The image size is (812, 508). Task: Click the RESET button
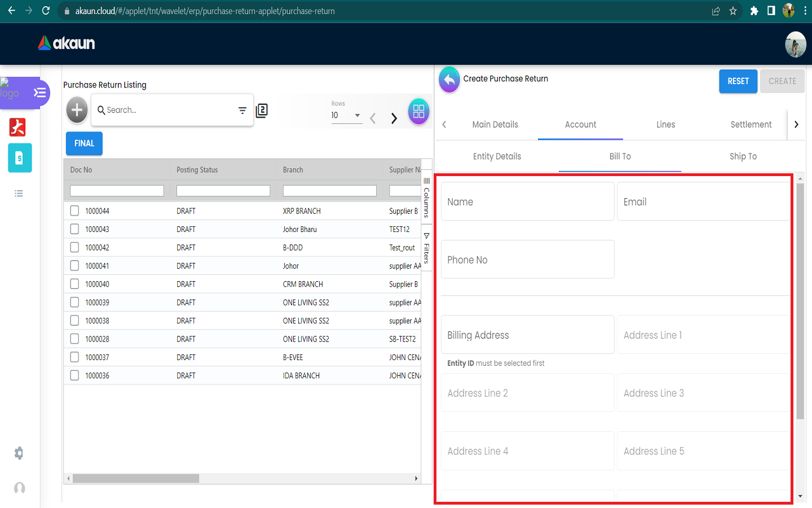pos(738,81)
